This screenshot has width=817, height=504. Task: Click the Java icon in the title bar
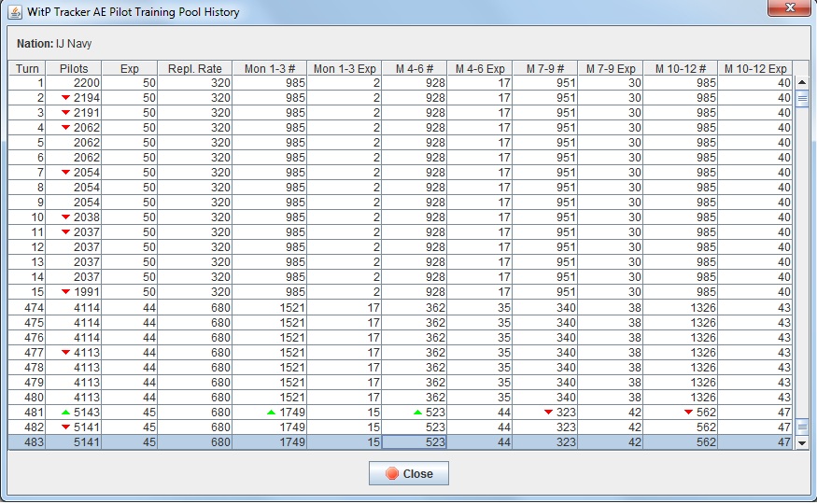pyautogui.click(x=15, y=12)
